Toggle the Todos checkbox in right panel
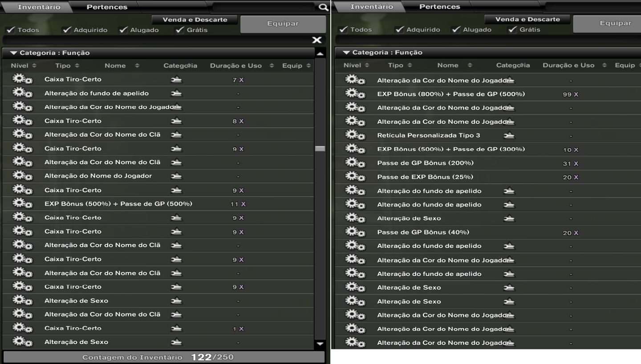 (343, 29)
